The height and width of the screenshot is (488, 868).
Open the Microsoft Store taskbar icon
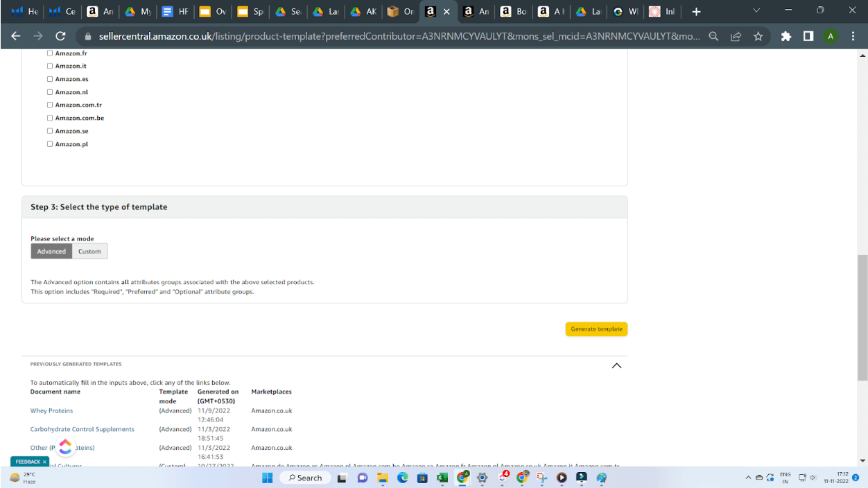422,478
